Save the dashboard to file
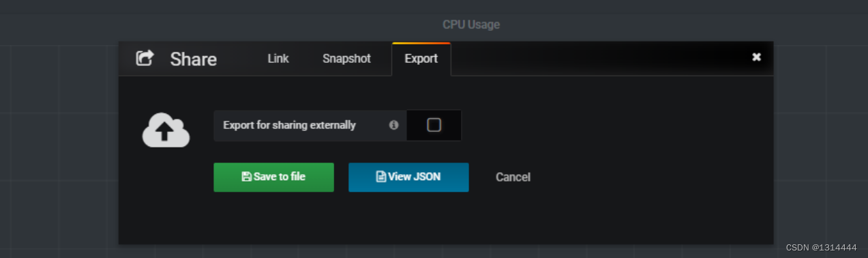Image resolution: width=868 pixels, height=258 pixels. click(273, 177)
